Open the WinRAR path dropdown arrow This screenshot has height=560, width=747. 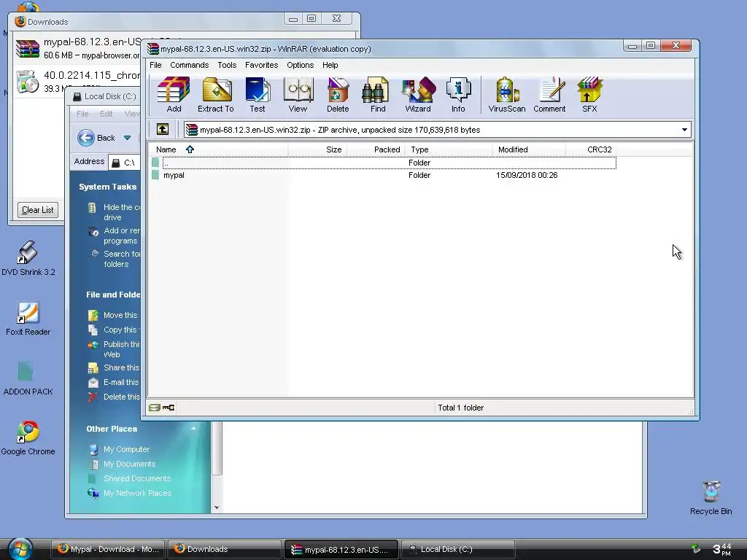(684, 130)
